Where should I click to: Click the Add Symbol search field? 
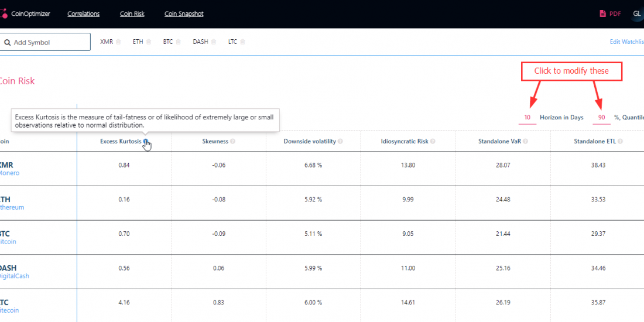pos(46,42)
